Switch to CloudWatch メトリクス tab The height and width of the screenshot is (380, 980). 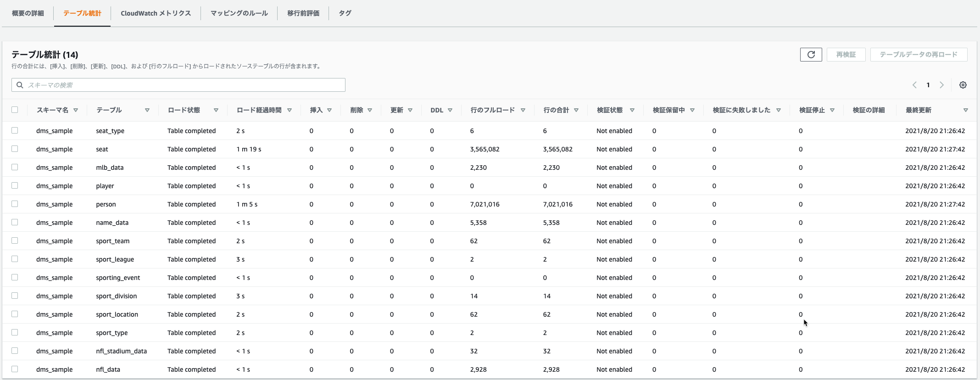tap(156, 13)
